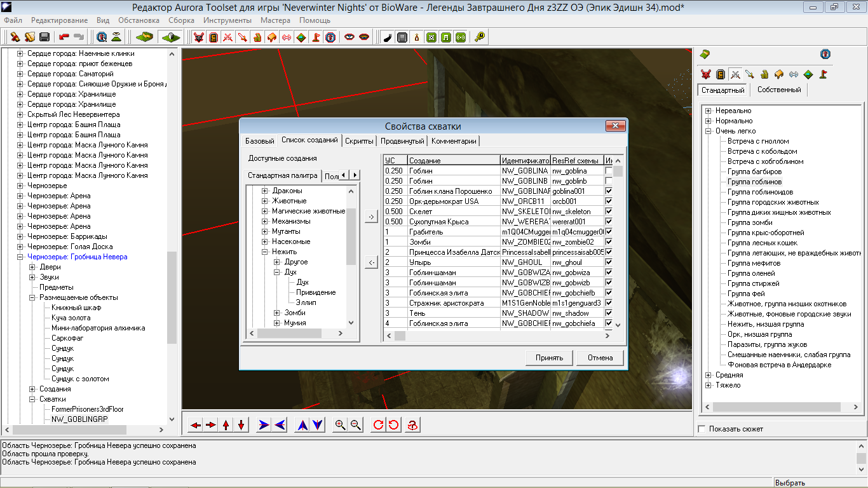Uncheck the box in the Зомби row

point(609,242)
